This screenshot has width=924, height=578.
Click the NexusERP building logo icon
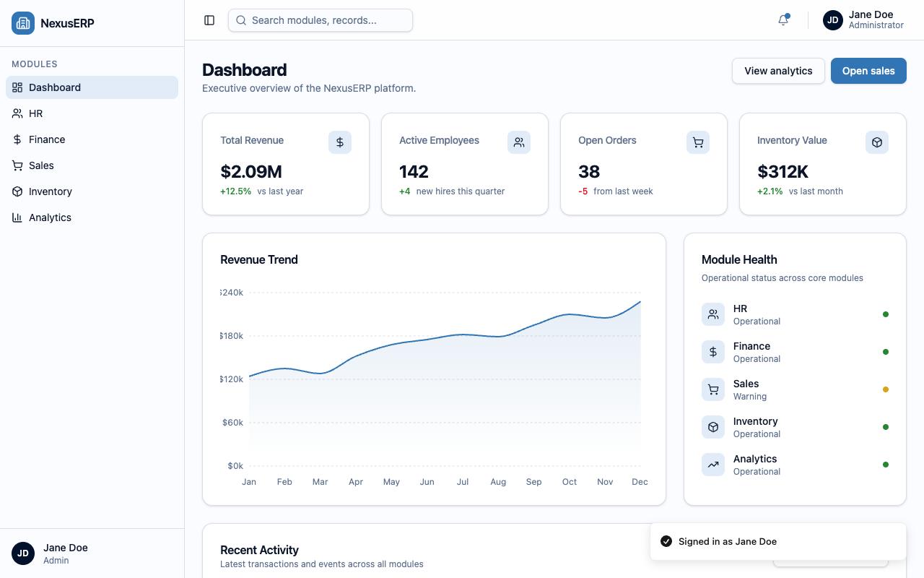coord(23,23)
